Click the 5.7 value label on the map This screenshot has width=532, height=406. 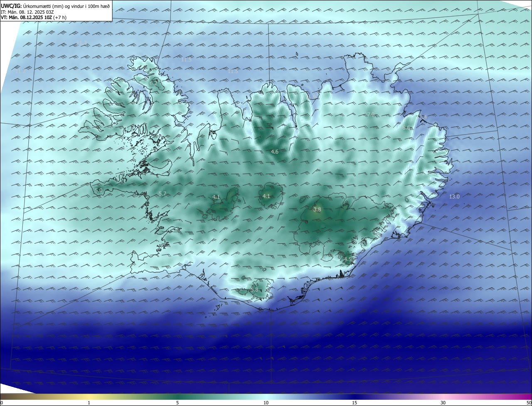pos(163,194)
